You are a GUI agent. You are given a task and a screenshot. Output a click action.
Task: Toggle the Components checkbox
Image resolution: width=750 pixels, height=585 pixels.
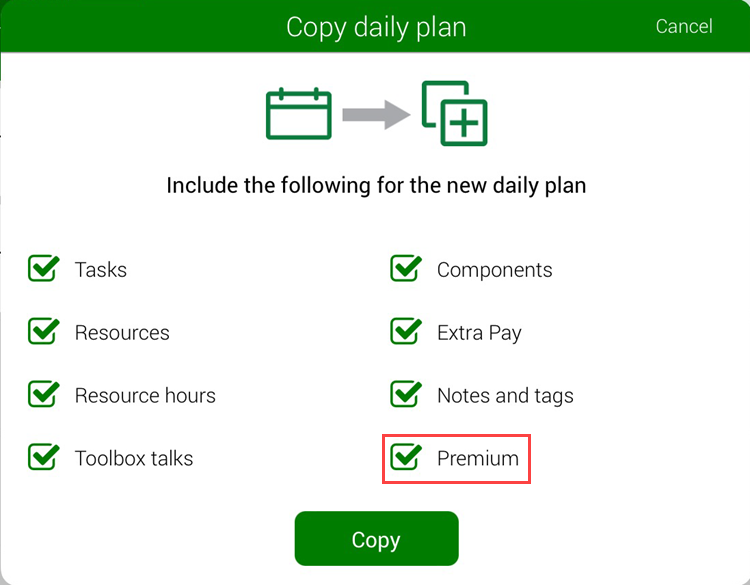click(405, 269)
